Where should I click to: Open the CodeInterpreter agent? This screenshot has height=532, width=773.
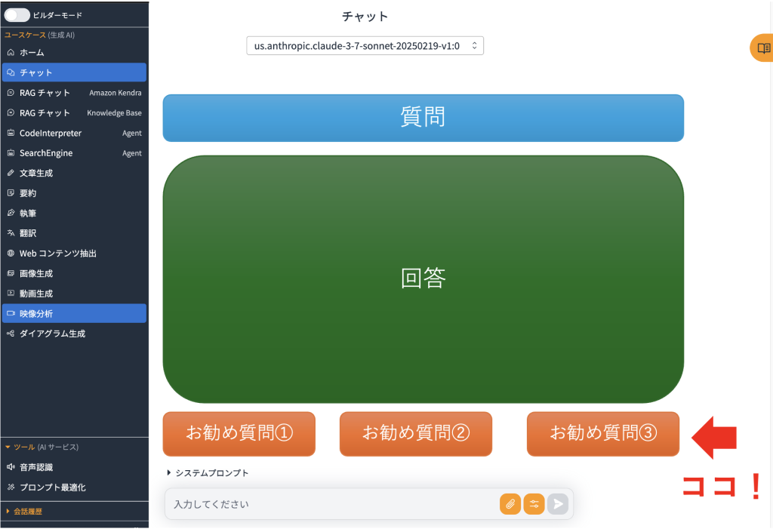(x=75, y=133)
